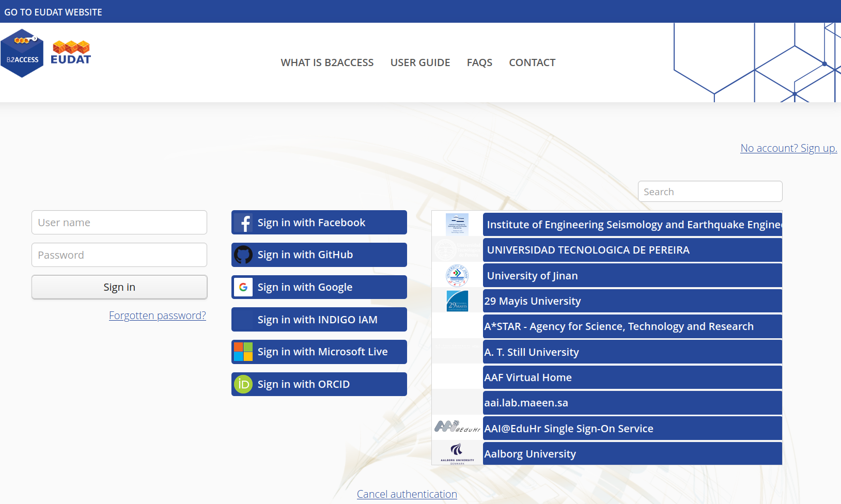Click the Sign in button
This screenshot has width=841, height=504.
[119, 287]
